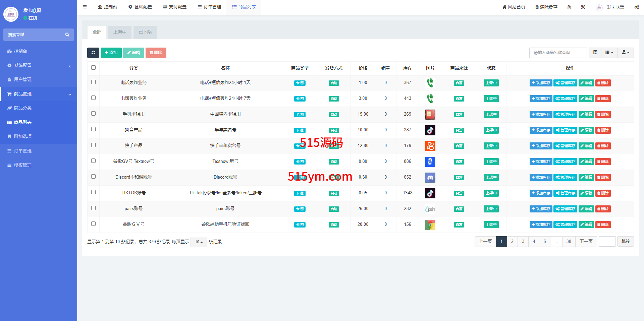Click the product name search field
This screenshot has height=321, width=644.
[558, 53]
